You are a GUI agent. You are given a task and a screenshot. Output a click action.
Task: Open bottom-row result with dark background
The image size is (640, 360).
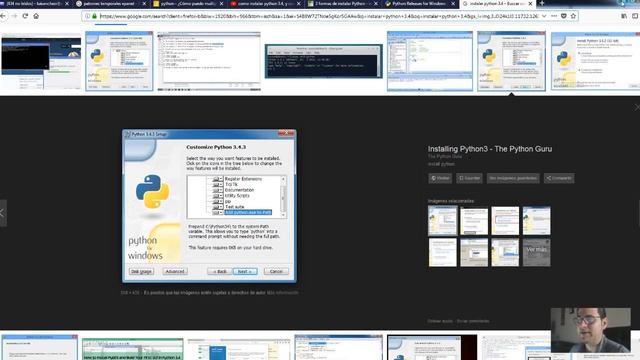point(432,347)
